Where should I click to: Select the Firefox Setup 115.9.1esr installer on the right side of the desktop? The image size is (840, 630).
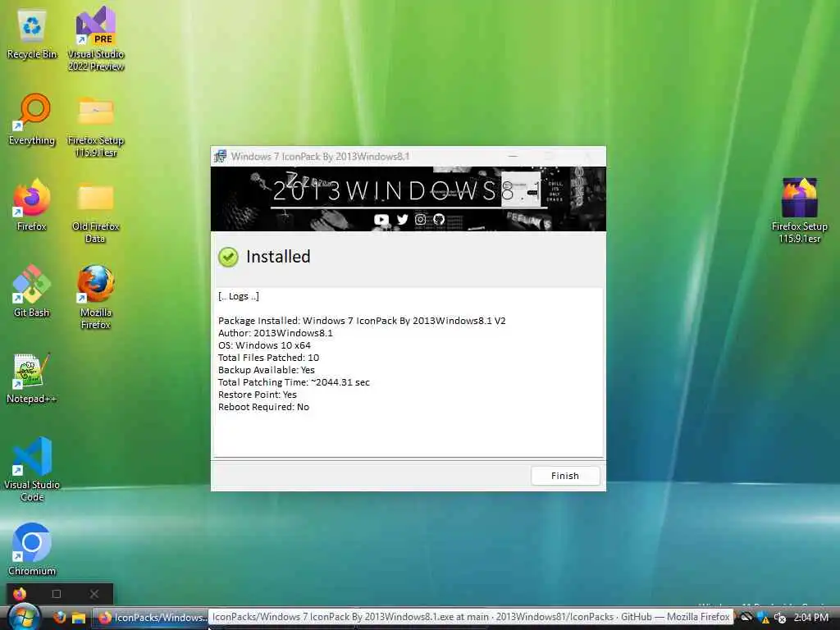point(799,211)
